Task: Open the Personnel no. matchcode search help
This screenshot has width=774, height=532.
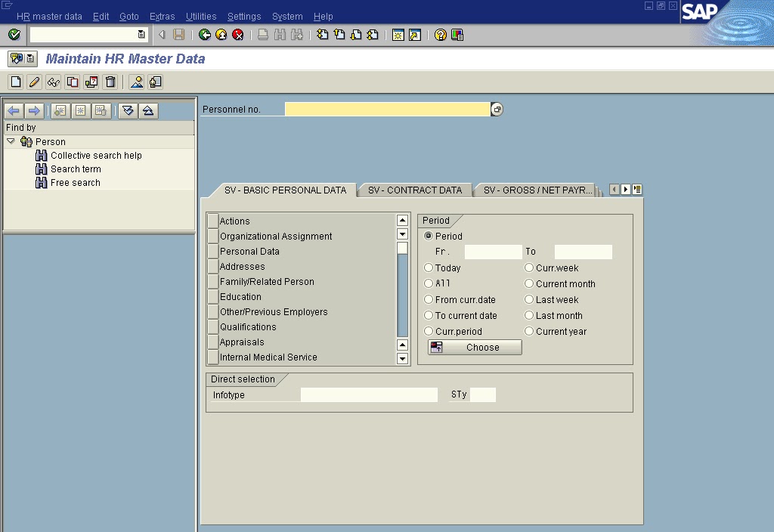Action: [x=497, y=108]
